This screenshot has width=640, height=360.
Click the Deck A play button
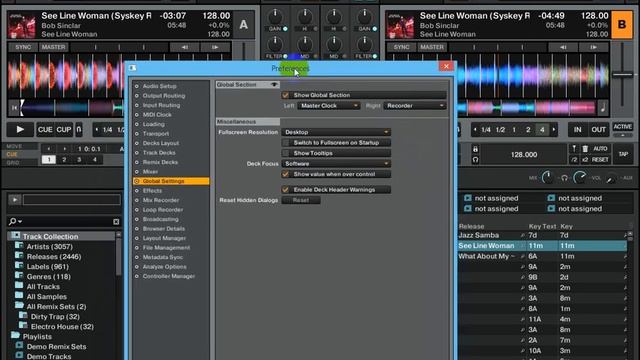(x=20, y=130)
